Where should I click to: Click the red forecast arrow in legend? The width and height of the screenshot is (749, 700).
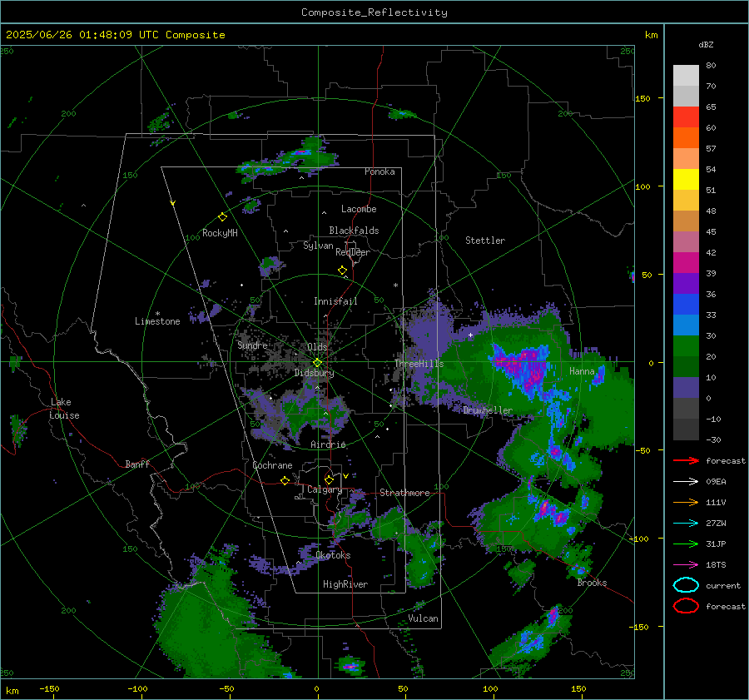tap(686, 460)
